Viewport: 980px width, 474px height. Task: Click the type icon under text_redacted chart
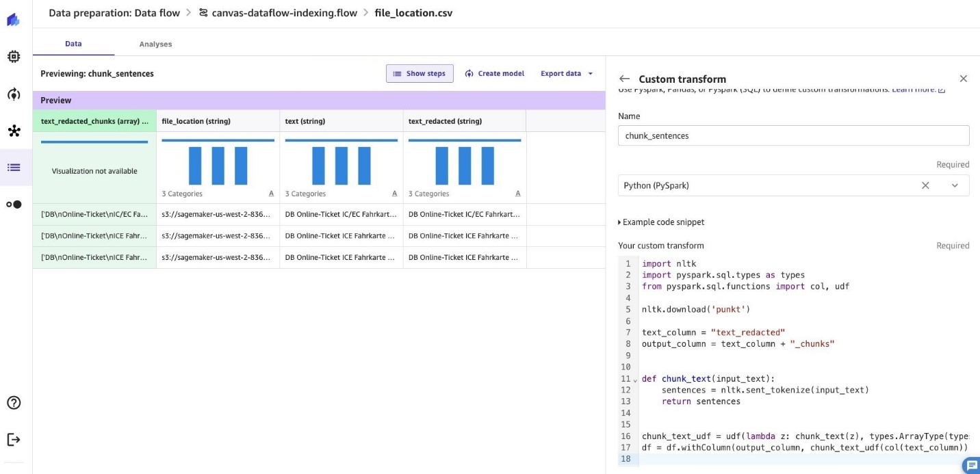point(518,194)
